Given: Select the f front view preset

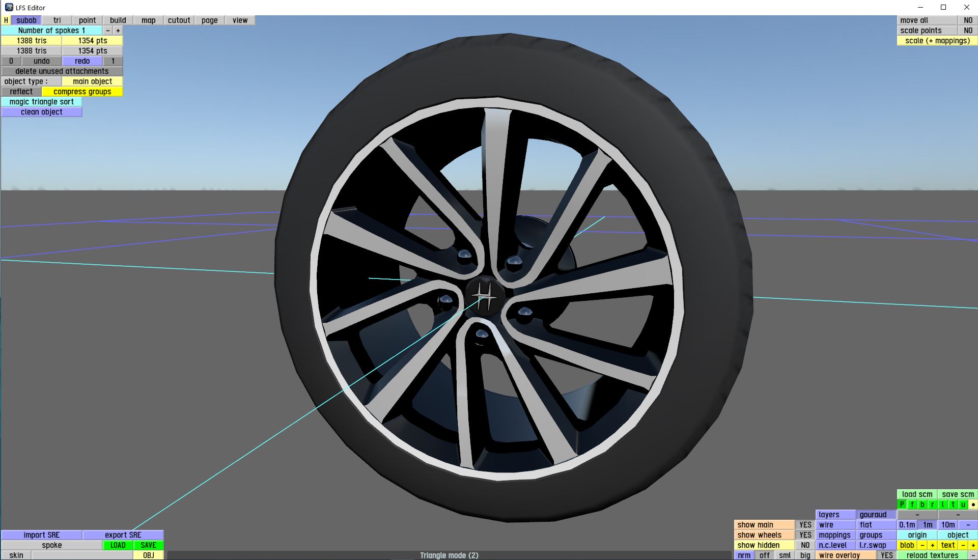Looking at the screenshot, I should [912, 505].
